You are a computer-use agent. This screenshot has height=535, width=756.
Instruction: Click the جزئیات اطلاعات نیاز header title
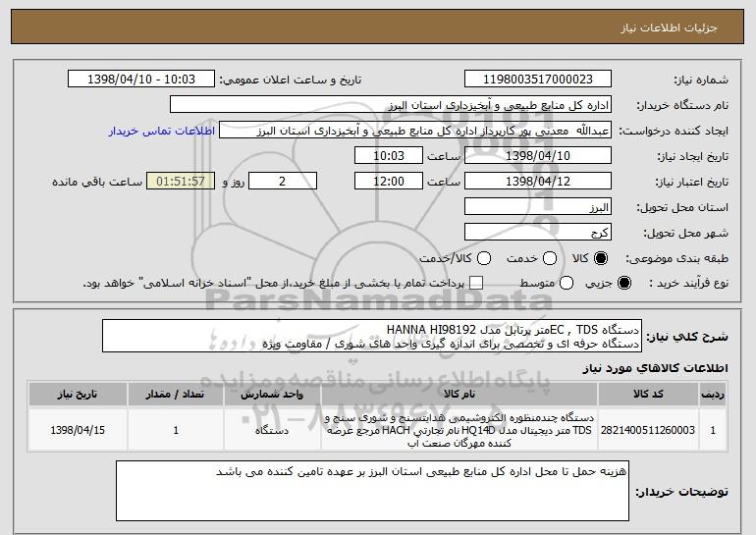[x=669, y=27]
